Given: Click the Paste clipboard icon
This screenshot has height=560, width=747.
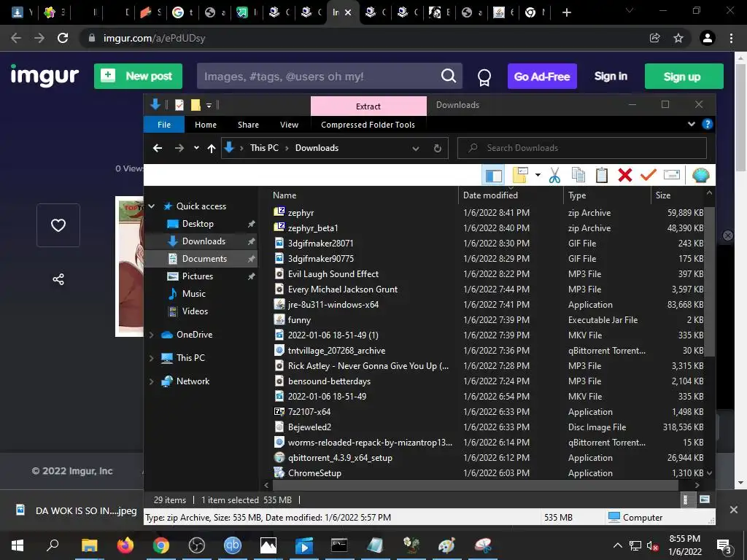Looking at the screenshot, I should click(x=602, y=175).
